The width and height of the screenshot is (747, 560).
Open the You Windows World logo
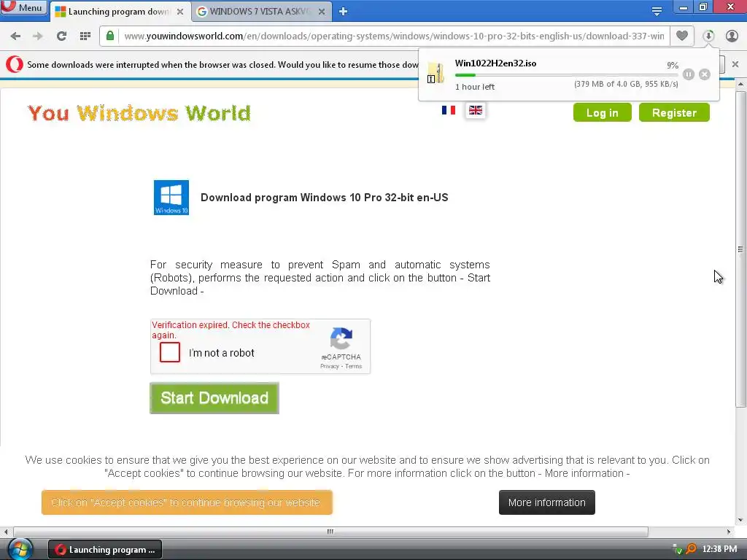pyautogui.click(x=139, y=113)
